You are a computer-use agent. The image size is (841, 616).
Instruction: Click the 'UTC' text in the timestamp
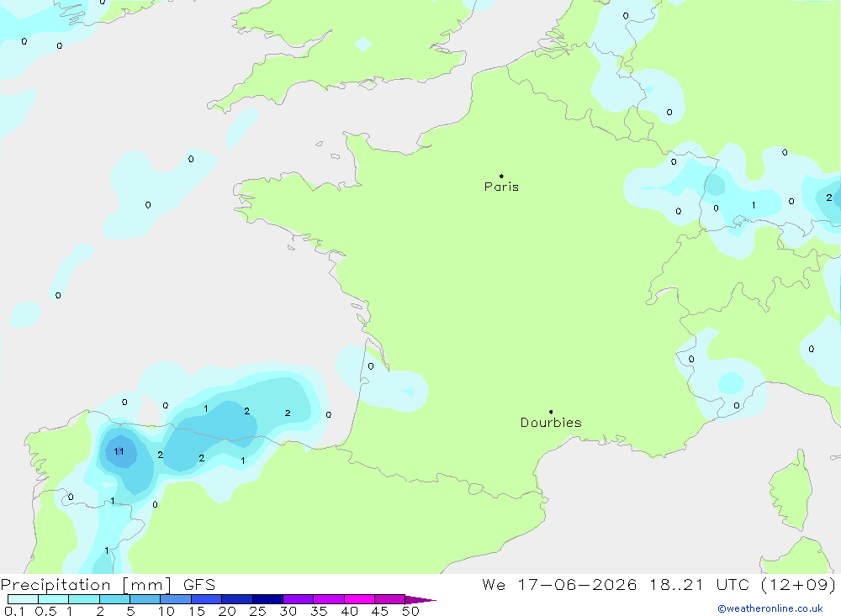pyautogui.click(x=733, y=585)
